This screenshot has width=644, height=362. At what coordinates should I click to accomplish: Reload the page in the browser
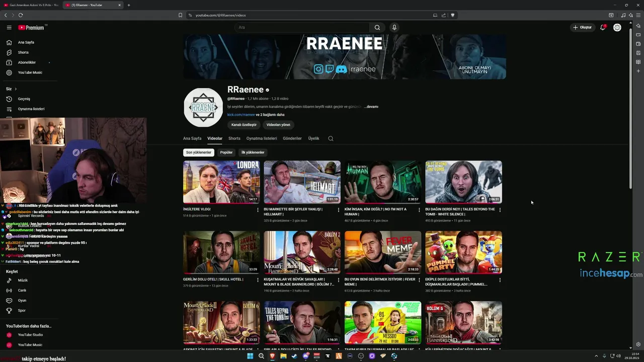point(21,15)
